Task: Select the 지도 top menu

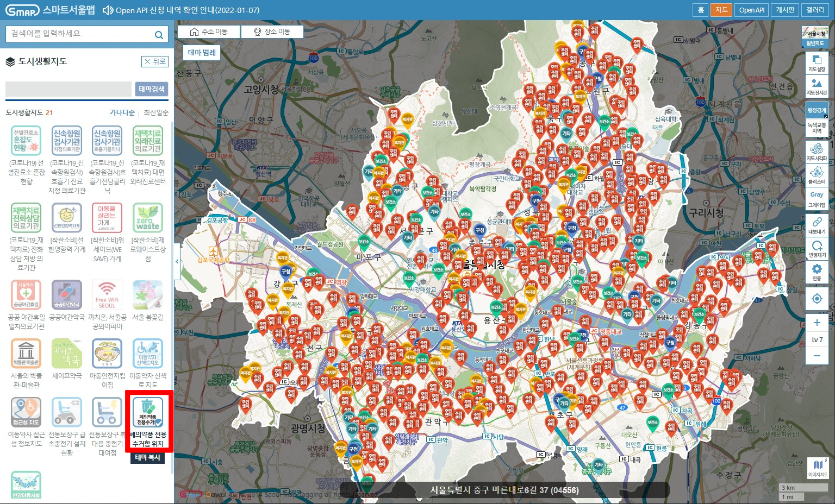Action: point(721,10)
